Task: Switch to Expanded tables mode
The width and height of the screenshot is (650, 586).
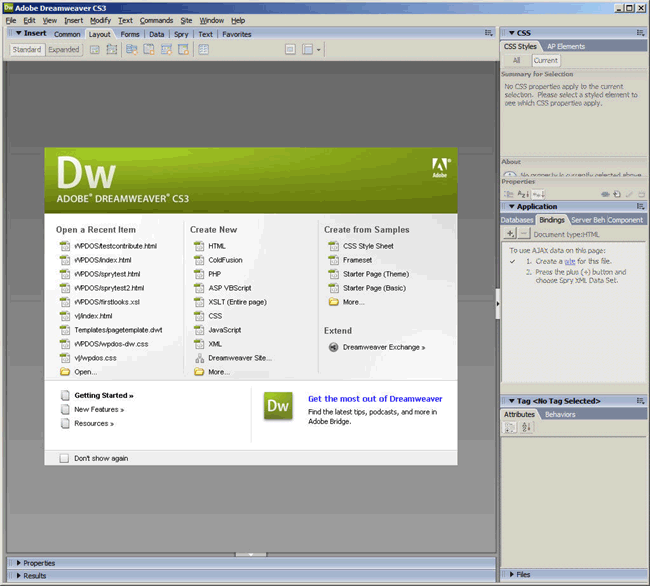Action: (x=63, y=49)
